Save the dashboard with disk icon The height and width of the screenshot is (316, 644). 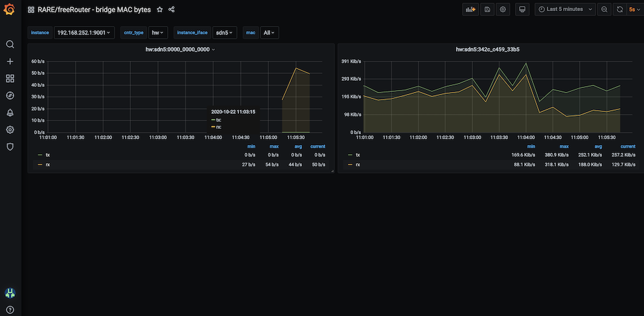tap(487, 9)
